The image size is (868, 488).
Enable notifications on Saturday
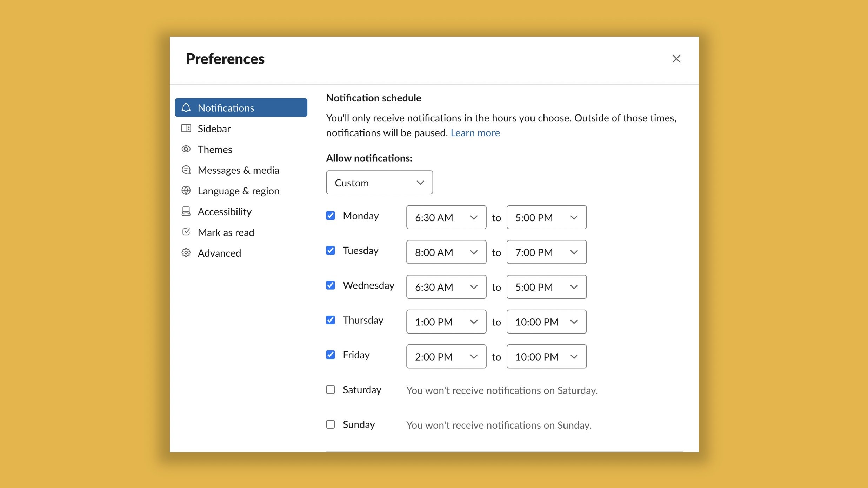pos(330,390)
